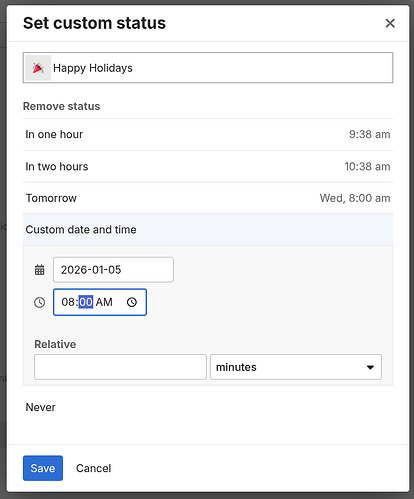414x499 pixels.
Task: Click the calendar icon beside the date
Action: (x=40, y=270)
